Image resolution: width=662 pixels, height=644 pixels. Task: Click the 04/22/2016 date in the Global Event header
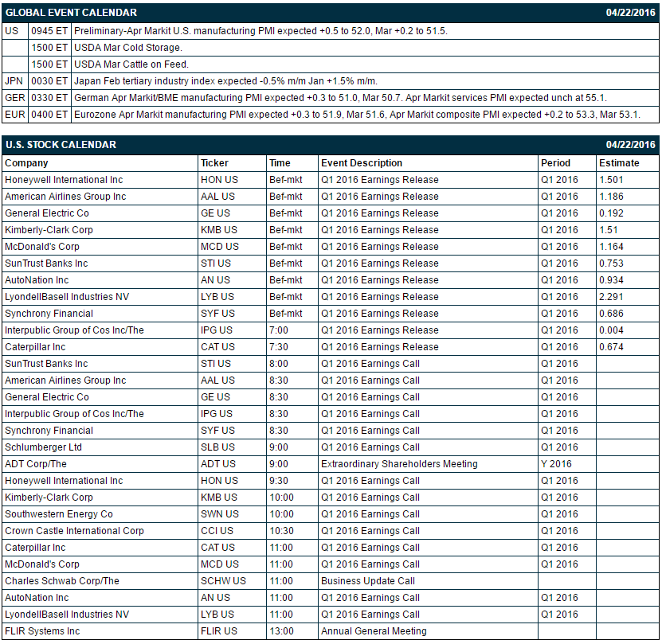630,13
